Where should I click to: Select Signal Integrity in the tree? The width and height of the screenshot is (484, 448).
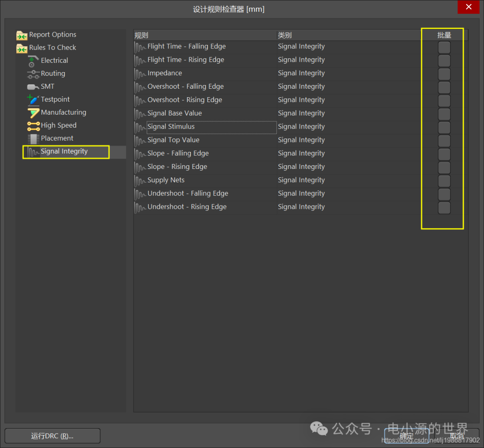pos(64,151)
